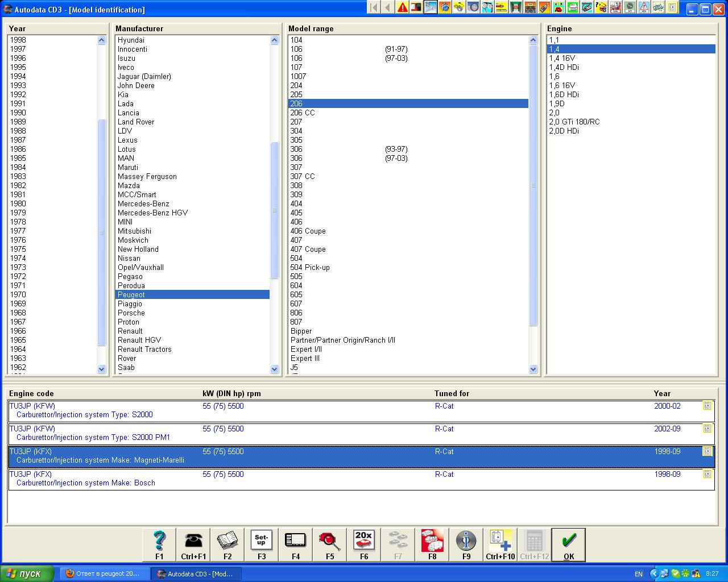Click the Ctrl+F10 add document button

500,545
